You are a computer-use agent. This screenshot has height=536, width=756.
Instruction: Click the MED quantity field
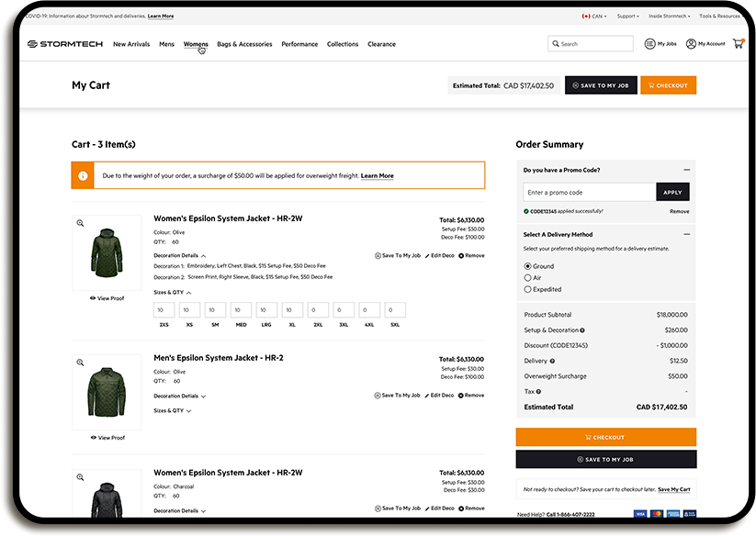241,310
